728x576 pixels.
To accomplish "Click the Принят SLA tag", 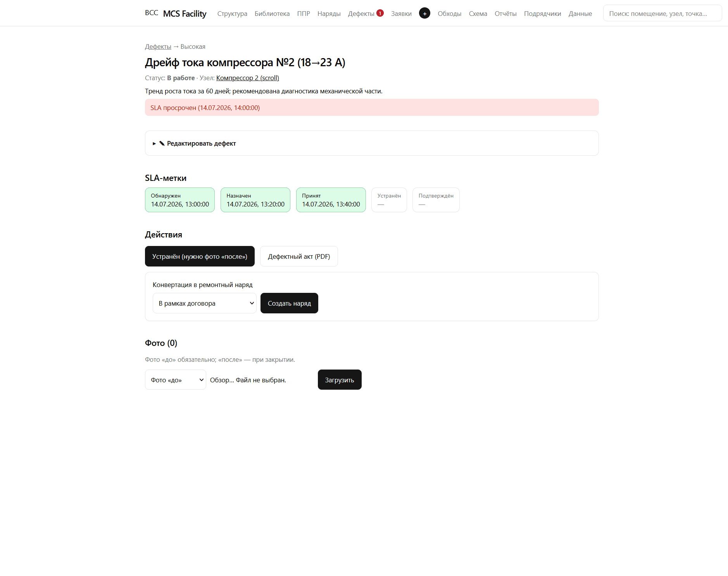I will pyautogui.click(x=331, y=200).
